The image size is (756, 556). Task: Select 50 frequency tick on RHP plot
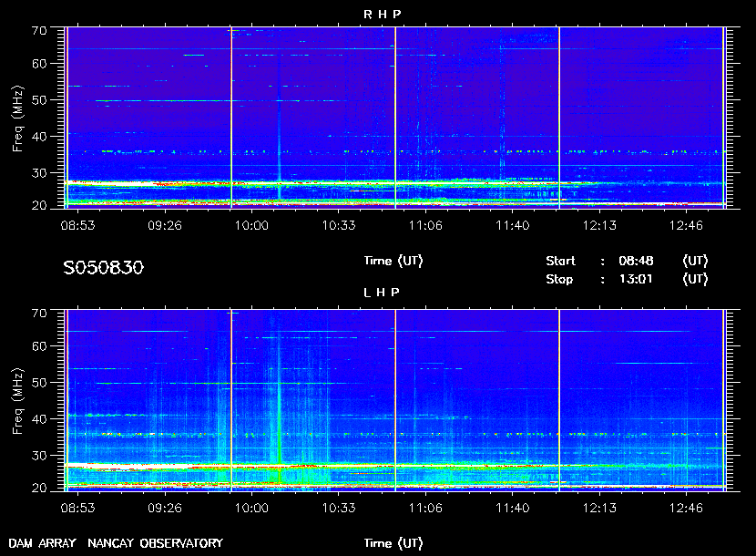pos(39,100)
